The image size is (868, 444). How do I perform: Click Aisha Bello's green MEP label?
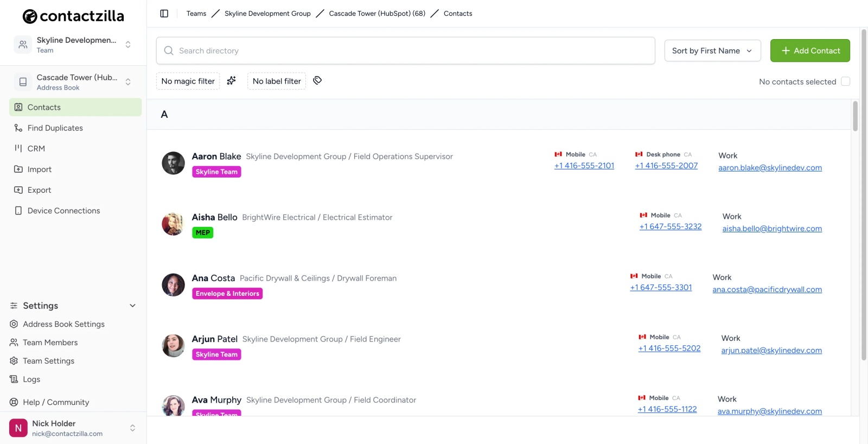pyautogui.click(x=203, y=232)
